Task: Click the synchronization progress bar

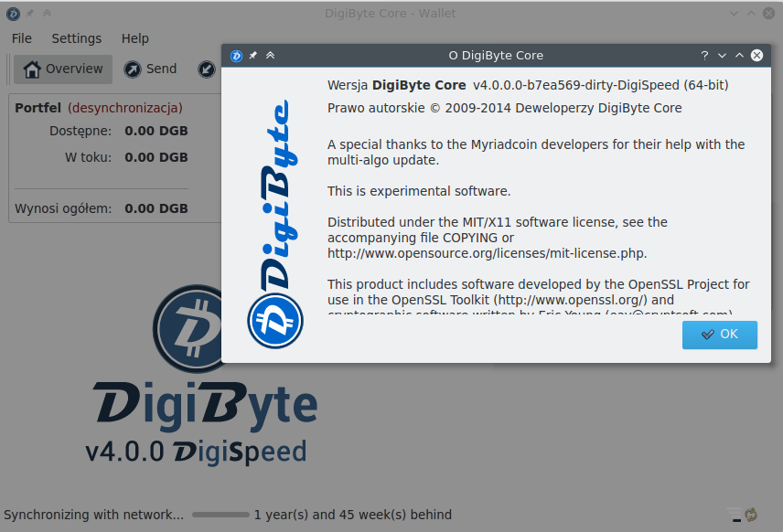Action: 220,515
